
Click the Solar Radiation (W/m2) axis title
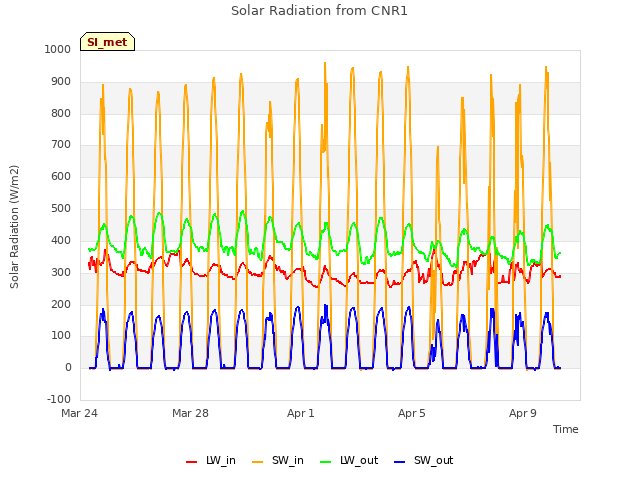tap(14, 227)
